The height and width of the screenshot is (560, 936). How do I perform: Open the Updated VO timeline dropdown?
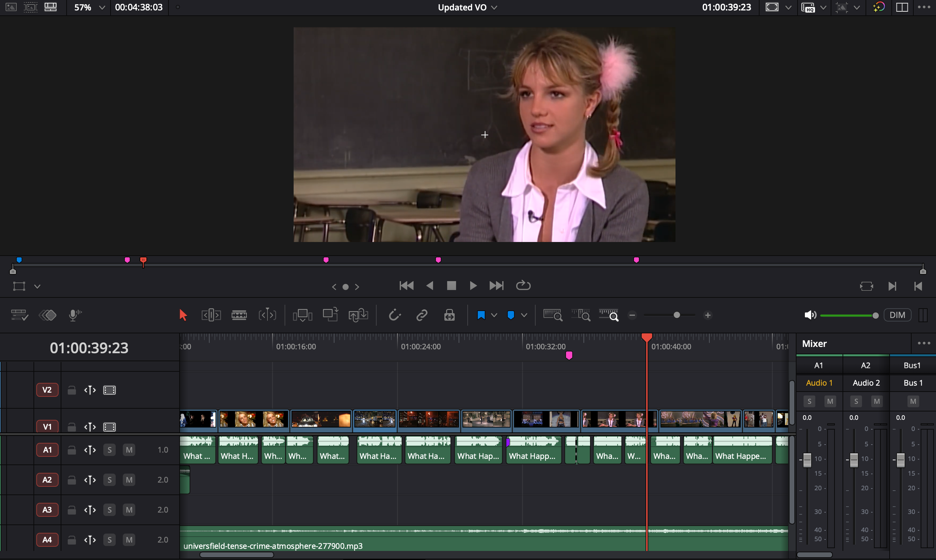click(495, 8)
